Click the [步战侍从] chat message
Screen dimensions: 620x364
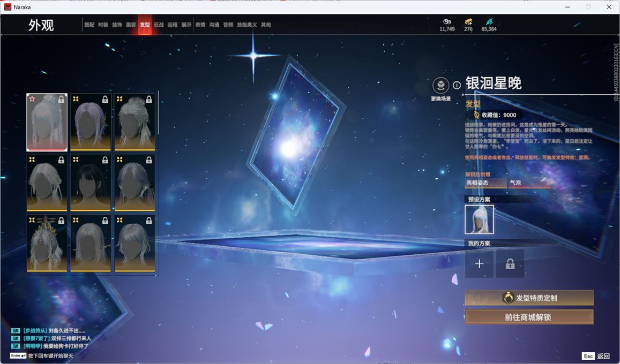49,330
